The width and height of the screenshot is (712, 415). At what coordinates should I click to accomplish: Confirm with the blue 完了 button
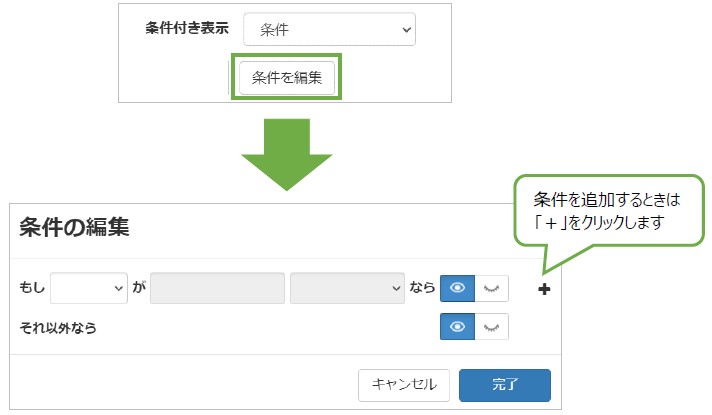coord(504,385)
